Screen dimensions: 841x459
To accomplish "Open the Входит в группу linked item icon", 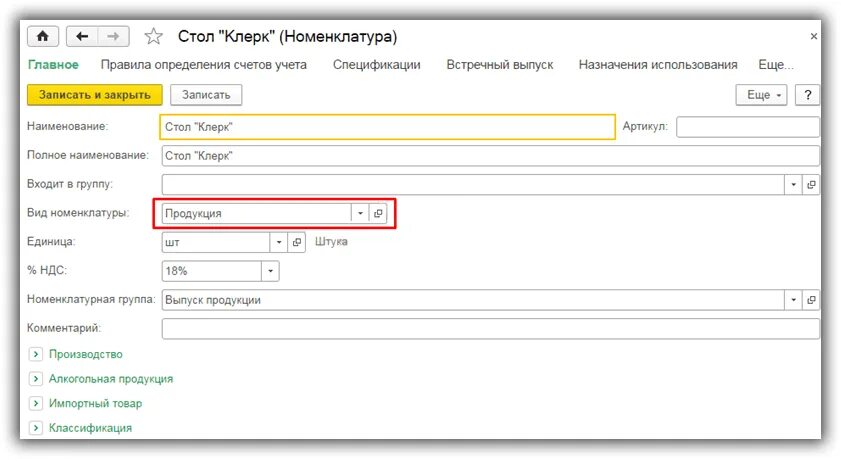I will pos(811,184).
